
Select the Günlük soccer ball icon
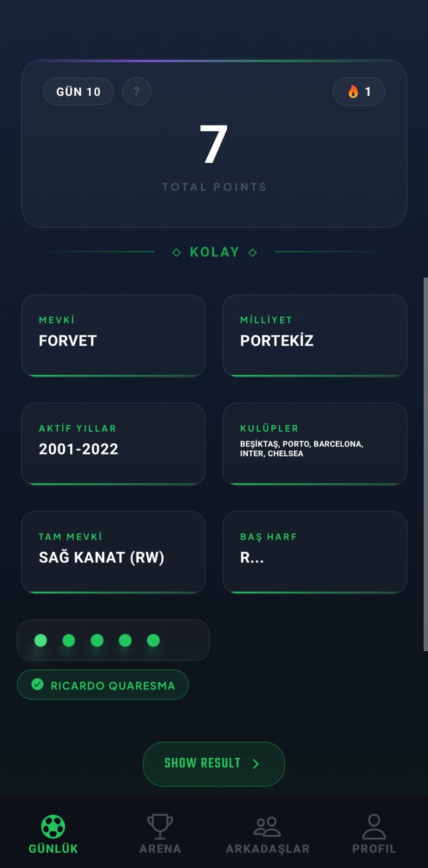[x=53, y=827]
